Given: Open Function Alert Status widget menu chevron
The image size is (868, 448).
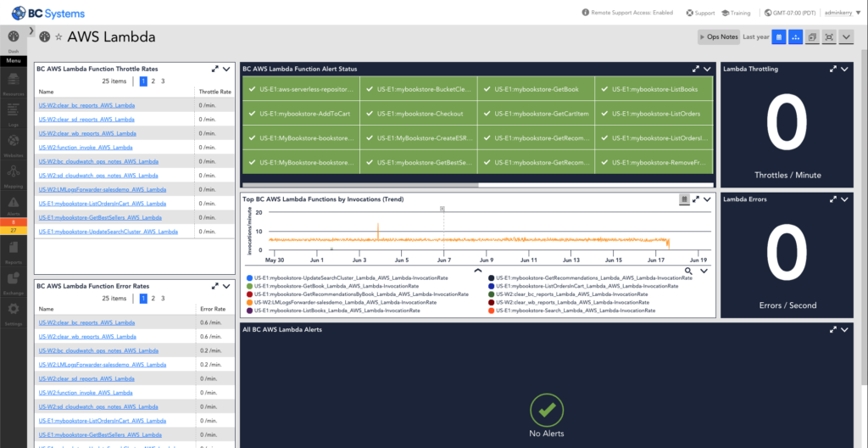Looking at the screenshot, I should (x=707, y=70).
